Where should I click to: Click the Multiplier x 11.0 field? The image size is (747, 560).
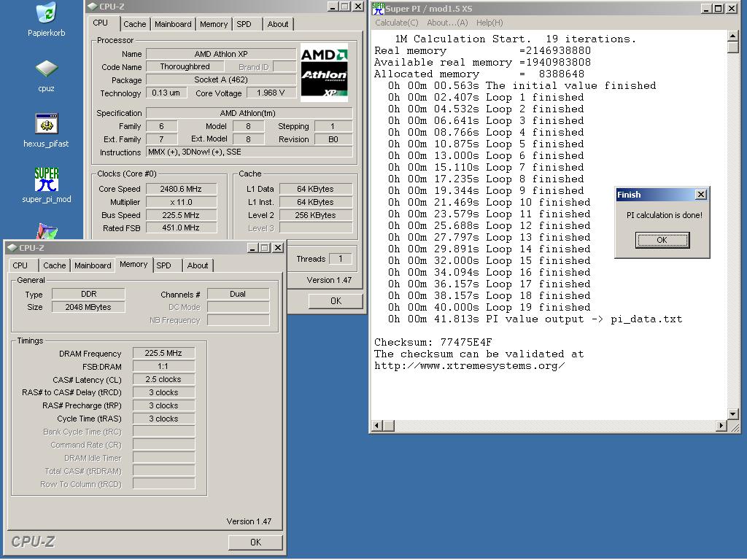[181, 202]
